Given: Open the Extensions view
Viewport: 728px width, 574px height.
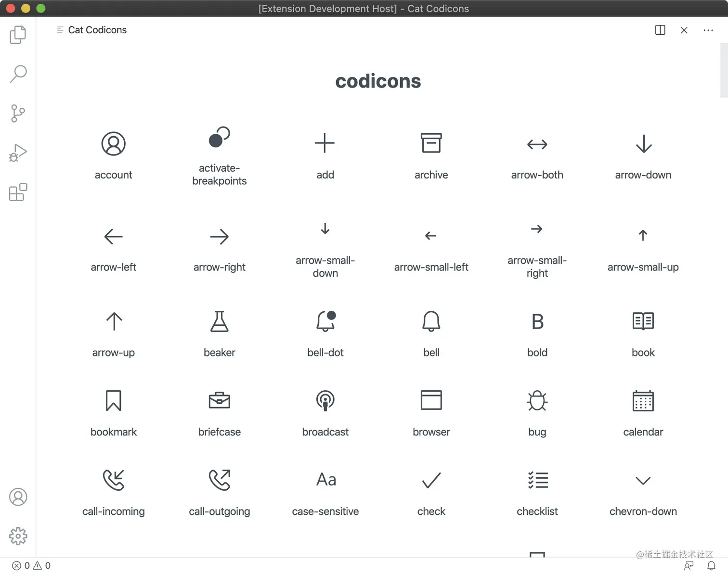Looking at the screenshot, I should [18, 192].
